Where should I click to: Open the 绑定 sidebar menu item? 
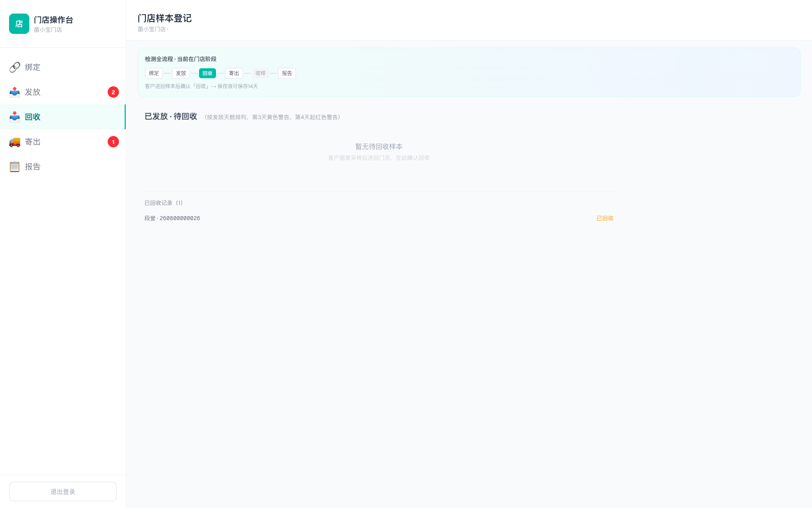[63, 67]
